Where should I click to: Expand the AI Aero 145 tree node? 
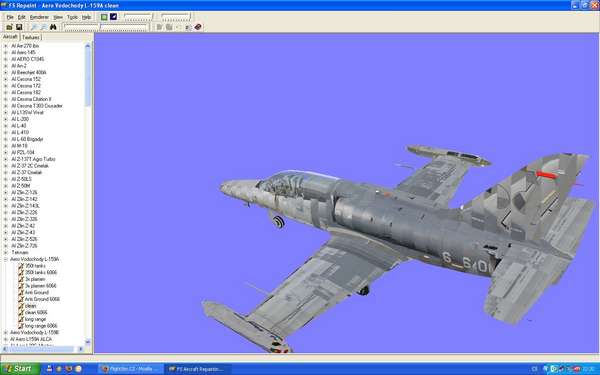click(x=5, y=52)
